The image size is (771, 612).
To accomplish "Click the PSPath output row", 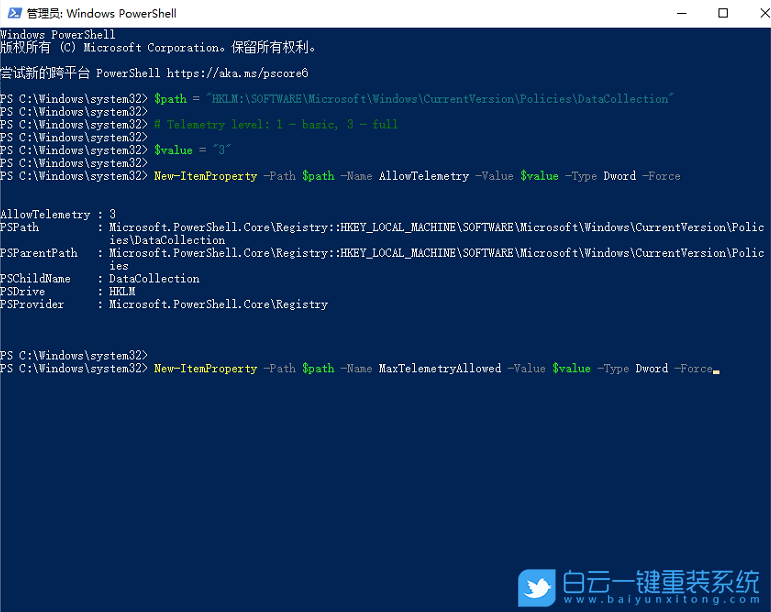I will pyautogui.click(x=382, y=233).
